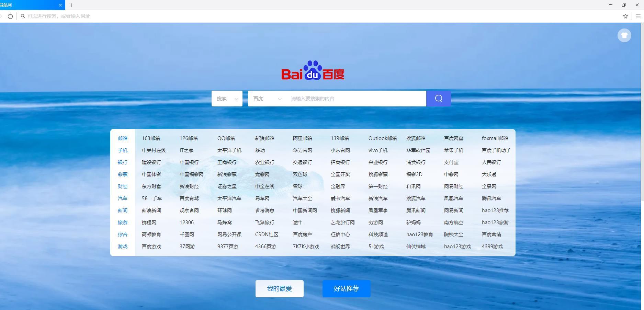
Task: Click the 搜狐新闻 link
Action: 340,210
